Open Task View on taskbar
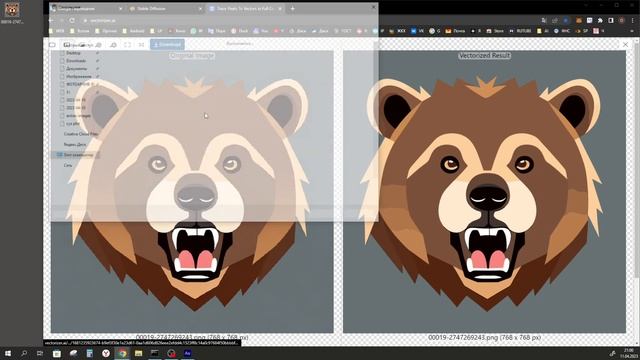 [40, 353]
